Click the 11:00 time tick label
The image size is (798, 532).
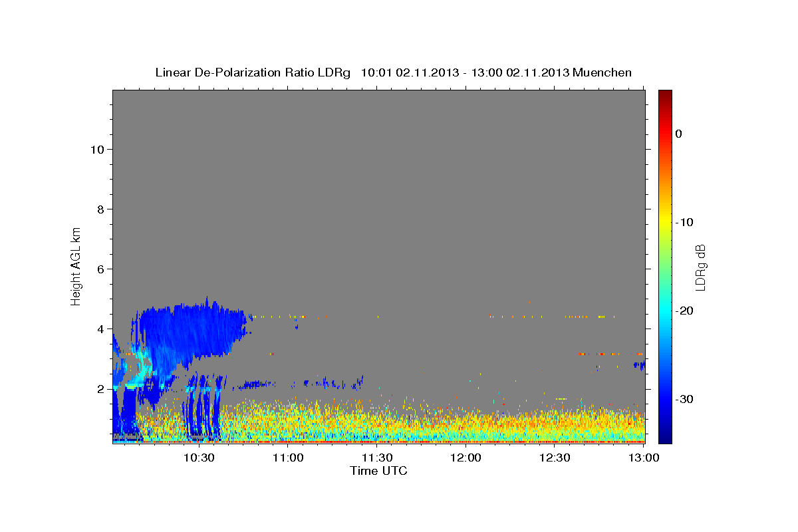point(288,458)
